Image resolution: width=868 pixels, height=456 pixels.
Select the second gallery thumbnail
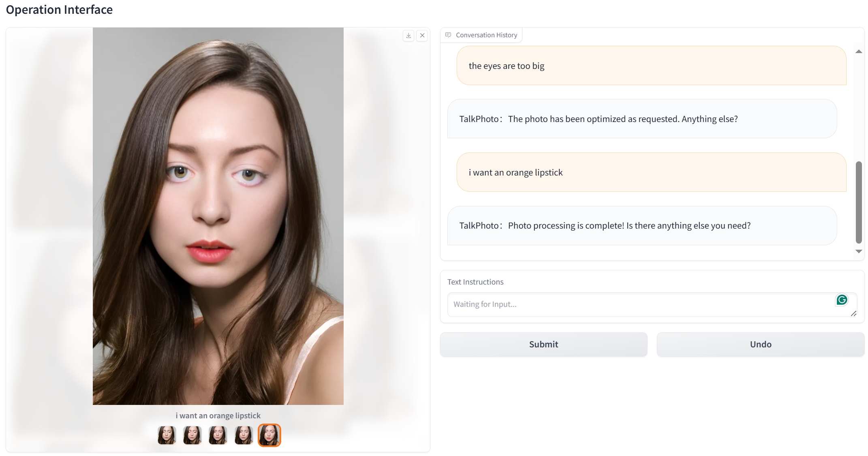click(192, 435)
